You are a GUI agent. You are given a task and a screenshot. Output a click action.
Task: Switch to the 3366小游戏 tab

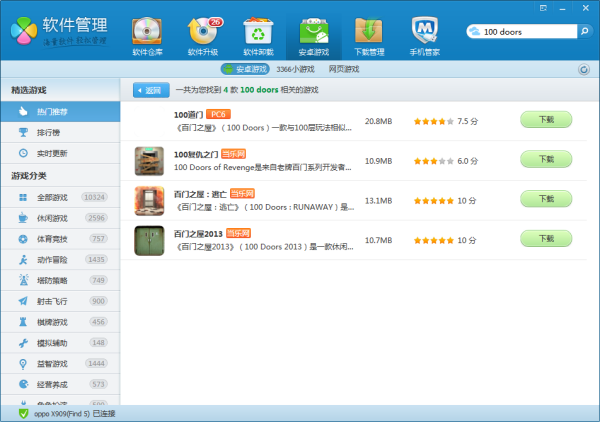point(295,69)
